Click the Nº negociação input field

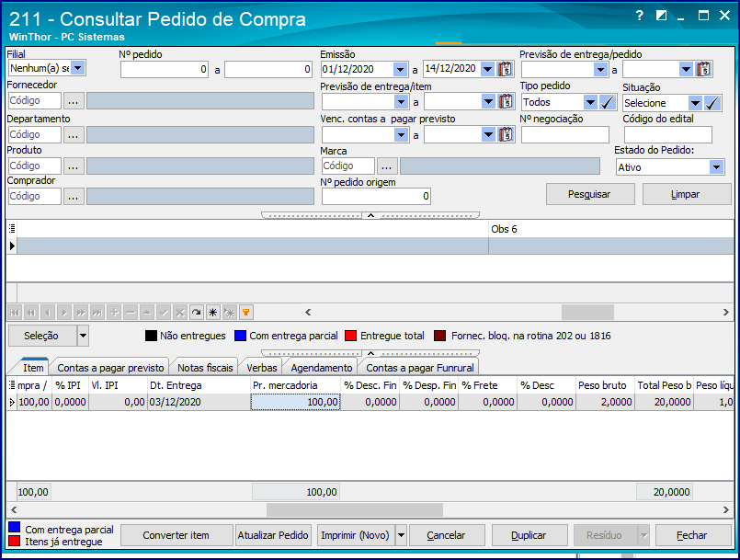(565, 135)
